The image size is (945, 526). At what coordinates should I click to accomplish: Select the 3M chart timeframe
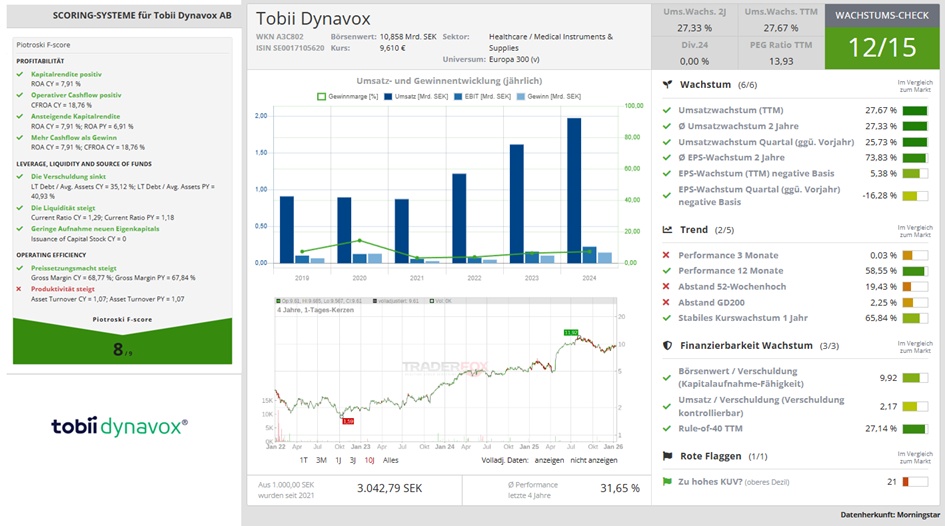point(321,460)
